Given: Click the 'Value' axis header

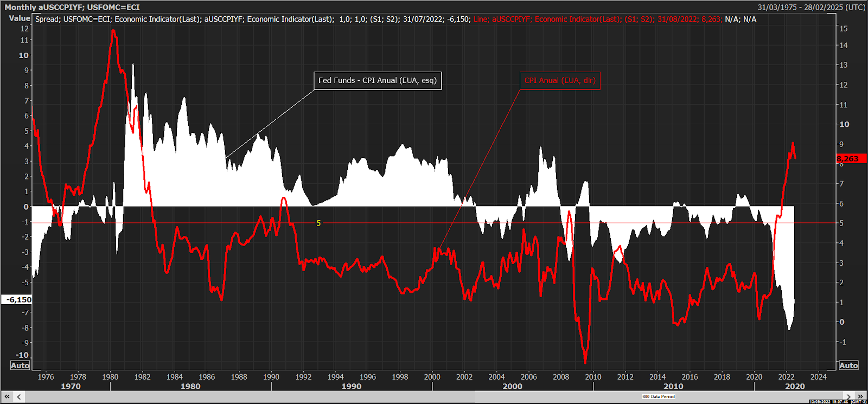Looking at the screenshot, I should coord(20,18).
